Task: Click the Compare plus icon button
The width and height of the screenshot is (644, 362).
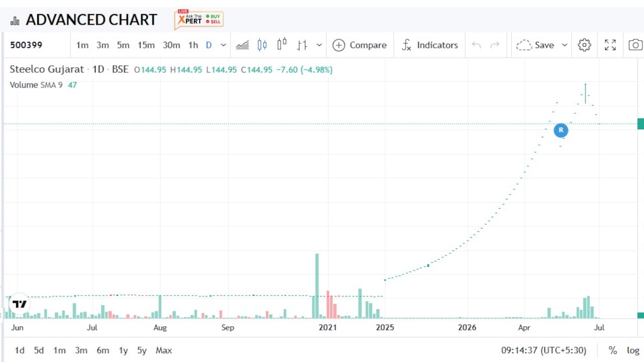Action: (x=359, y=45)
